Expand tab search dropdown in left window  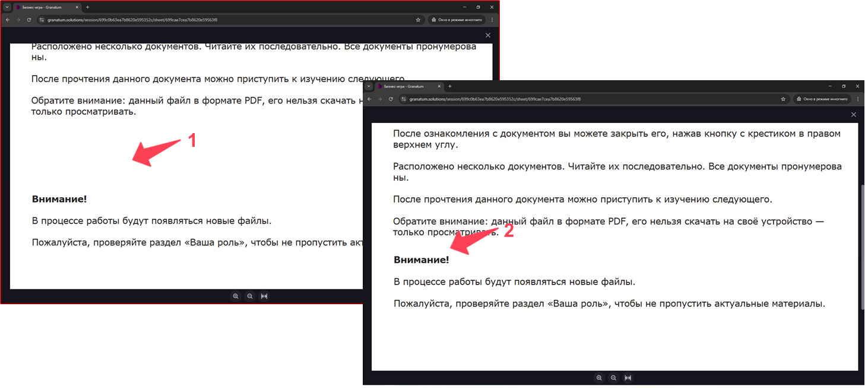[x=7, y=7]
